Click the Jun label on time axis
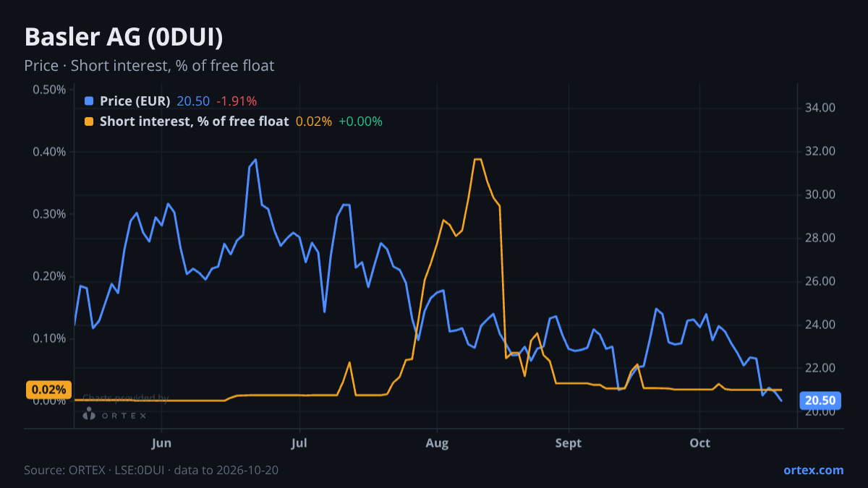The width and height of the screenshot is (868, 488). pyautogui.click(x=162, y=442)
